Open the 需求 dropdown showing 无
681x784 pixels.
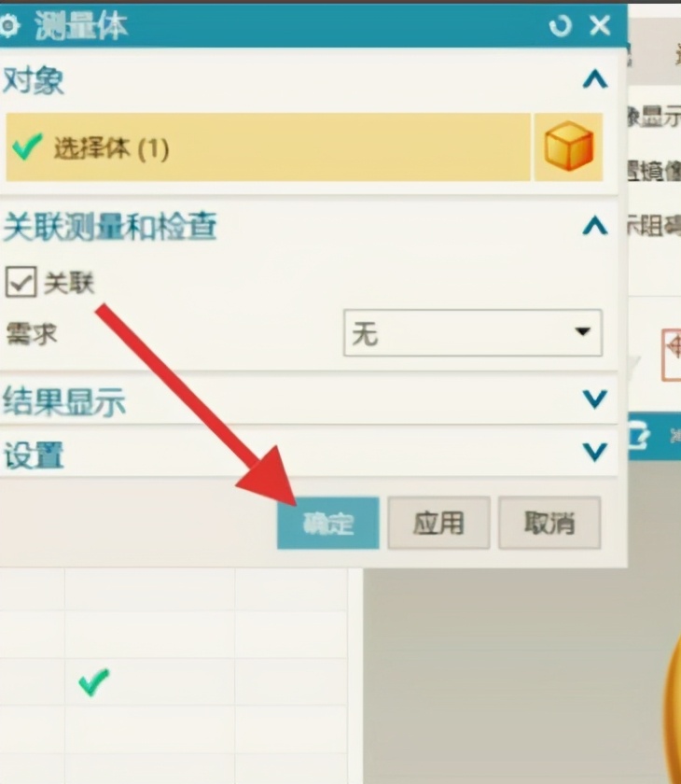click(473, 333)
